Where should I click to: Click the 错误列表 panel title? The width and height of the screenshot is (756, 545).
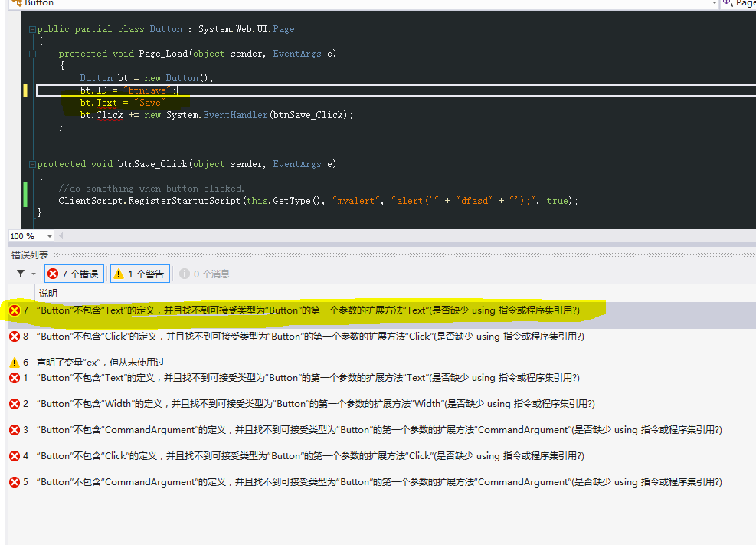click(30, 255)
